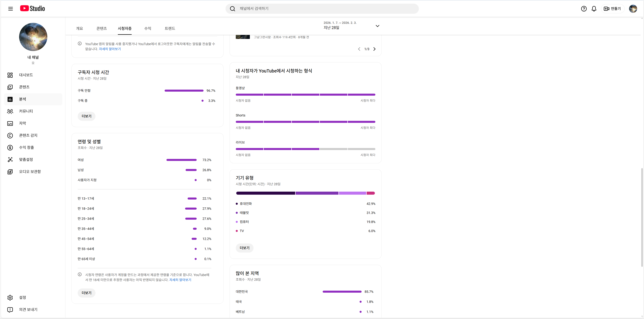Click 자세히 알아보기 link about viewer age
Viewport: 644px width, 319px height.
(180, 280)
